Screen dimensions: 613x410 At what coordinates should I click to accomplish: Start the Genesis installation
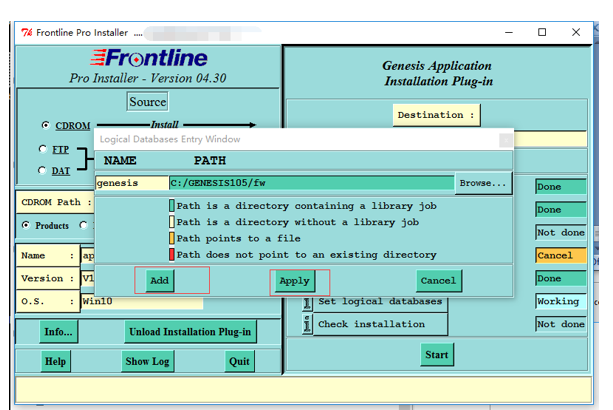click(x=437, y=354)
